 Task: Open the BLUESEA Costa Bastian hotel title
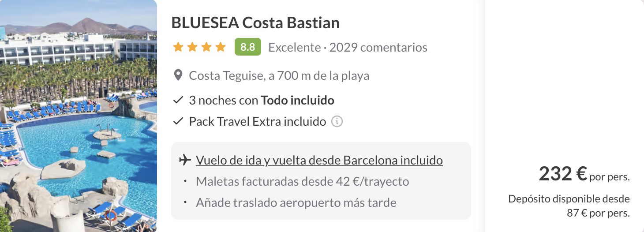[255, 23]
